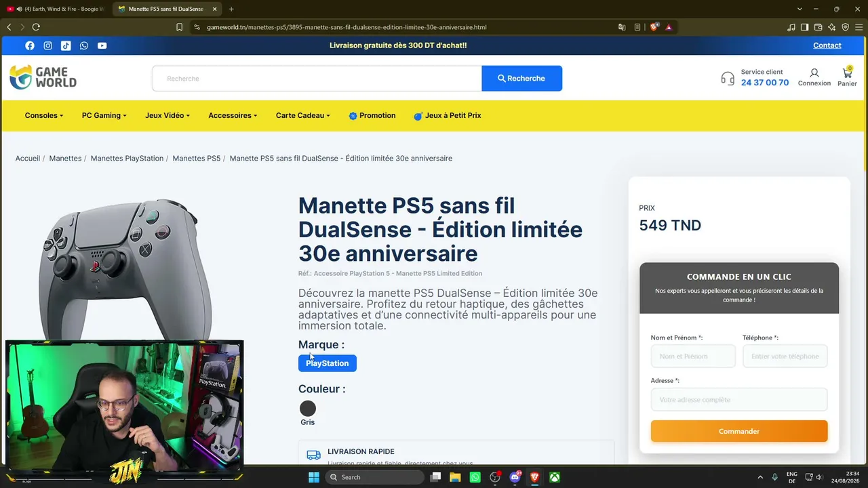Open the Game World Instagram page
The height and width of the screenshot is (488, 868).
(48, 45)
